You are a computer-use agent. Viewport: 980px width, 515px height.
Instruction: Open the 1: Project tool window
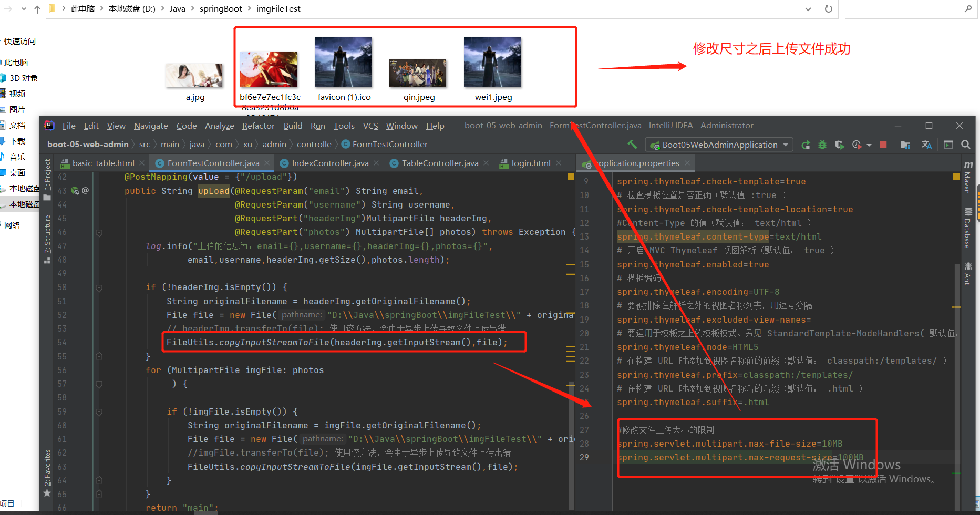[47, 179]
